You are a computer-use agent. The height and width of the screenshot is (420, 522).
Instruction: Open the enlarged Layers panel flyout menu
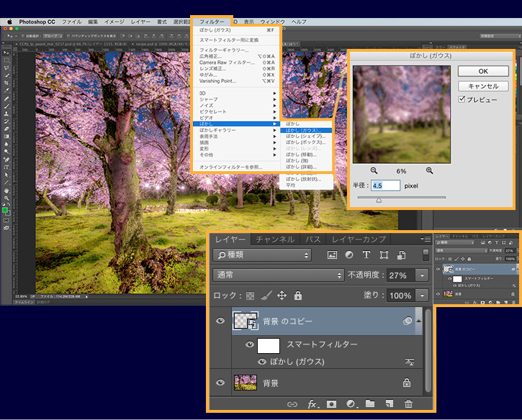[426, 239]
